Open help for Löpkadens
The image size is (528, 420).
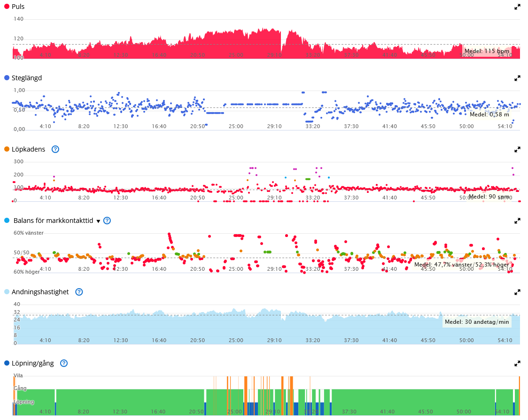coord(55,149)
